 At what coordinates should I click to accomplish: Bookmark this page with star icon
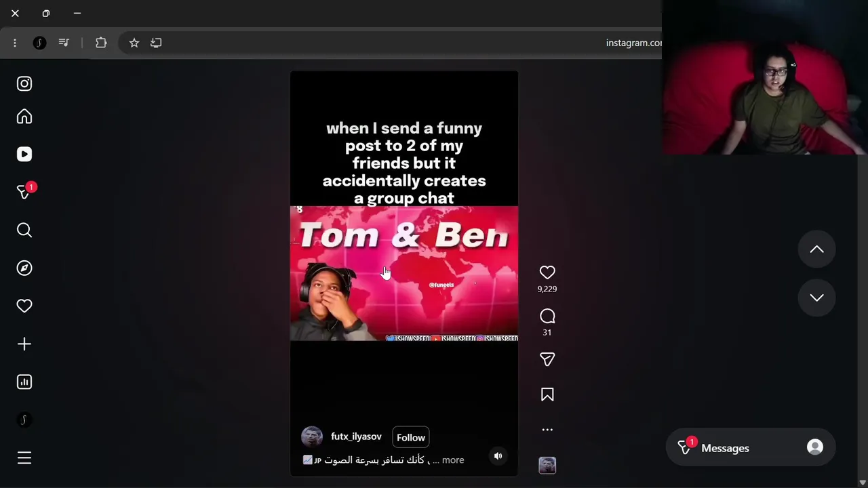(x=134, y=43)
